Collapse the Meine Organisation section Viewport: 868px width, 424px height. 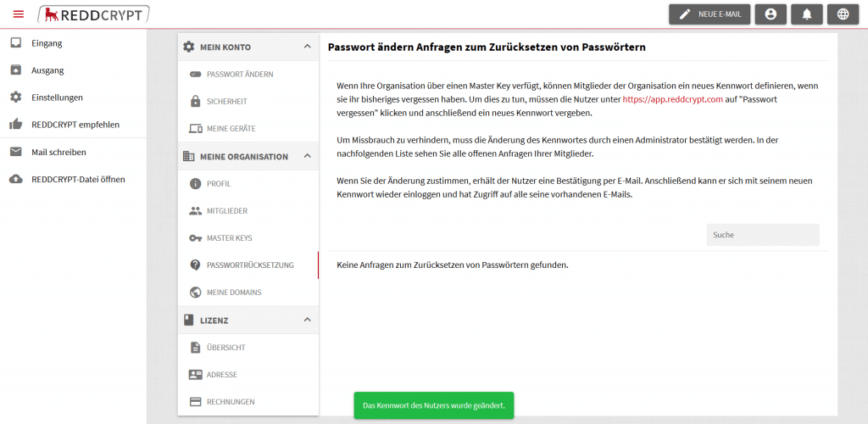click(307, 156)
